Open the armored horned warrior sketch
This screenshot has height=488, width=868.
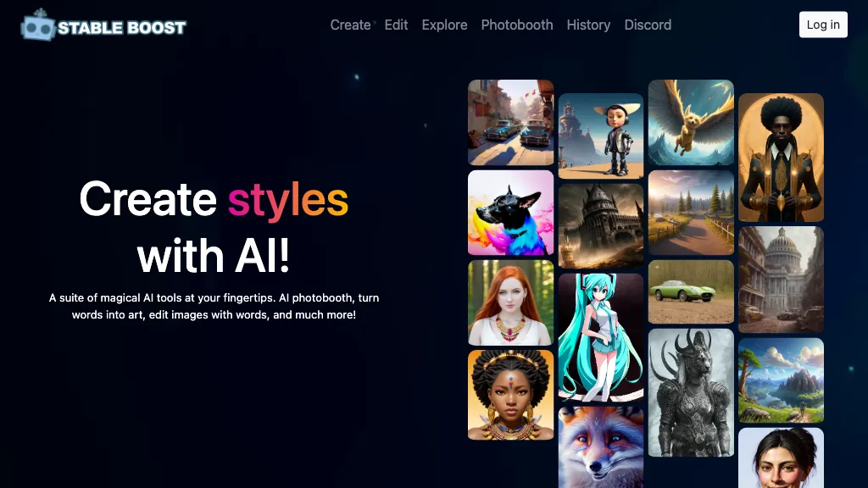691,392
